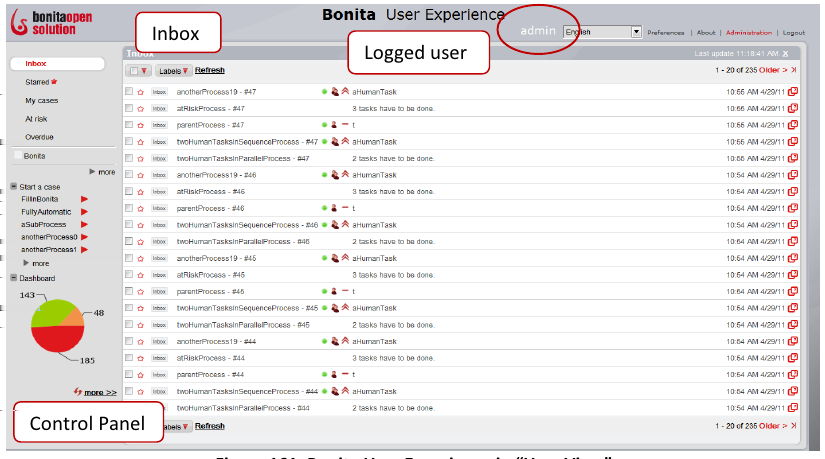825x459 pixels.
Task: Open the At risk view
Action: point(36,119)
